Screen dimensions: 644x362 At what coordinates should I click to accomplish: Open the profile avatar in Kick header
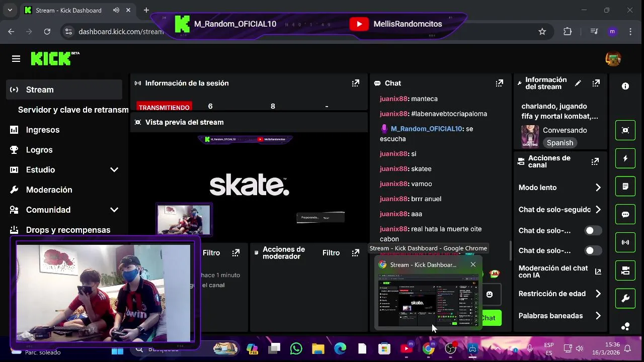613,59
